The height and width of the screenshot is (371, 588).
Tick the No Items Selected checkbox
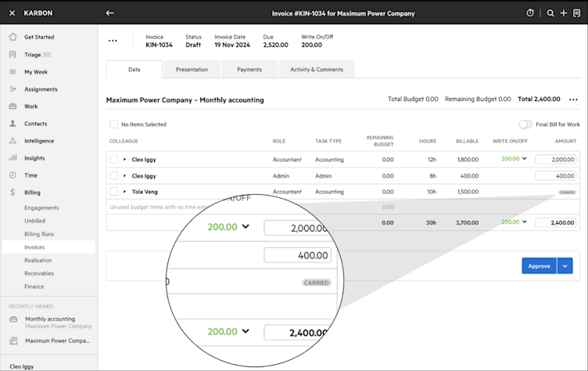[x=113, y=124]
